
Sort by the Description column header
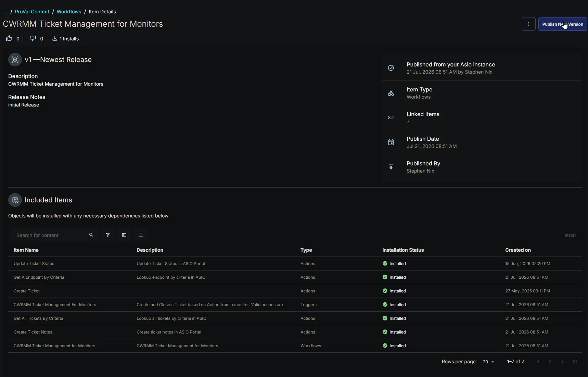(150, 250)
